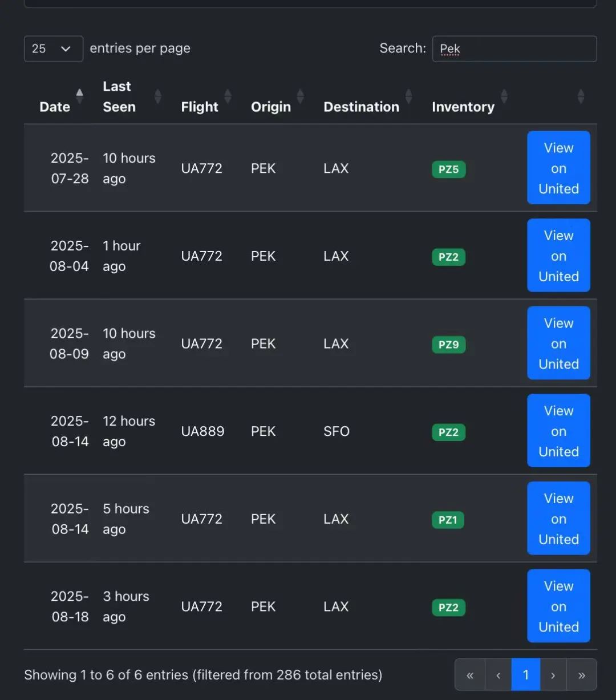Viewport: 616px width, 700px height.
Task: Jump to last page of results
Action: (581, 675)
